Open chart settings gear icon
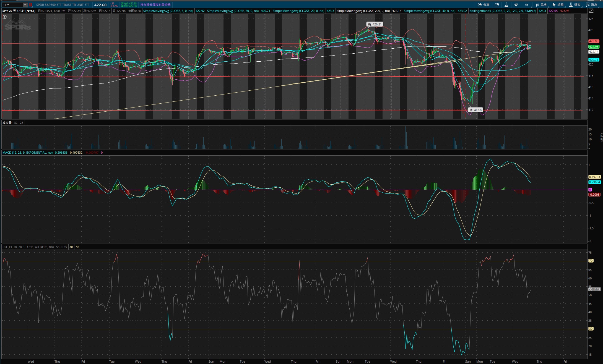Screen dimensions: 603x364 point(516,5)
